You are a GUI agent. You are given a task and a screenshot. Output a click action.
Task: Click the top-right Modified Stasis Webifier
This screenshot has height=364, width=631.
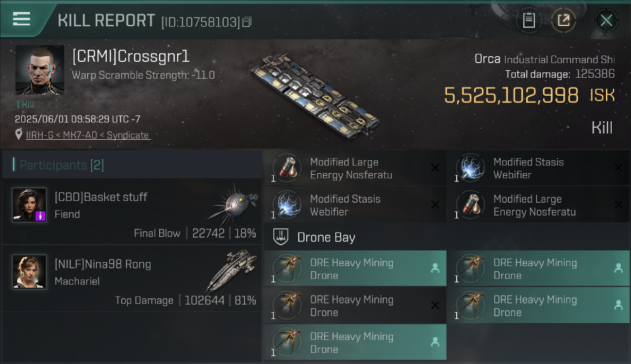coord(538,168)
